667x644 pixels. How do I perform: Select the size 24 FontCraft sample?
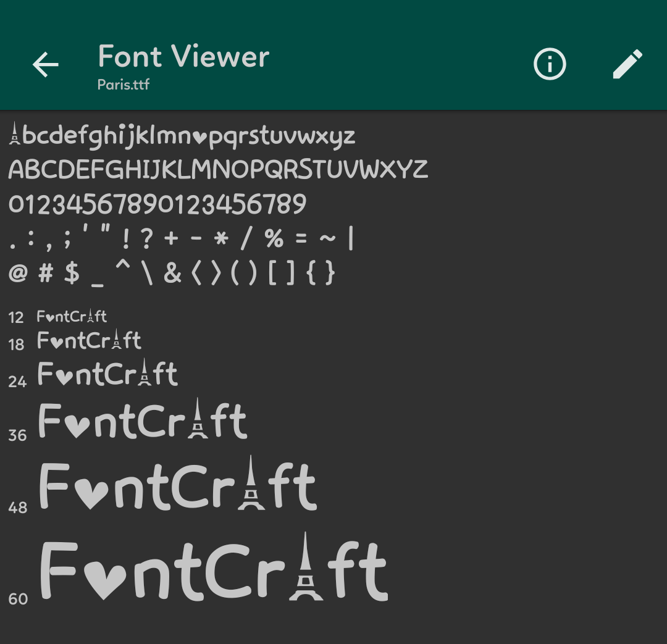click(x=107, y=372)
